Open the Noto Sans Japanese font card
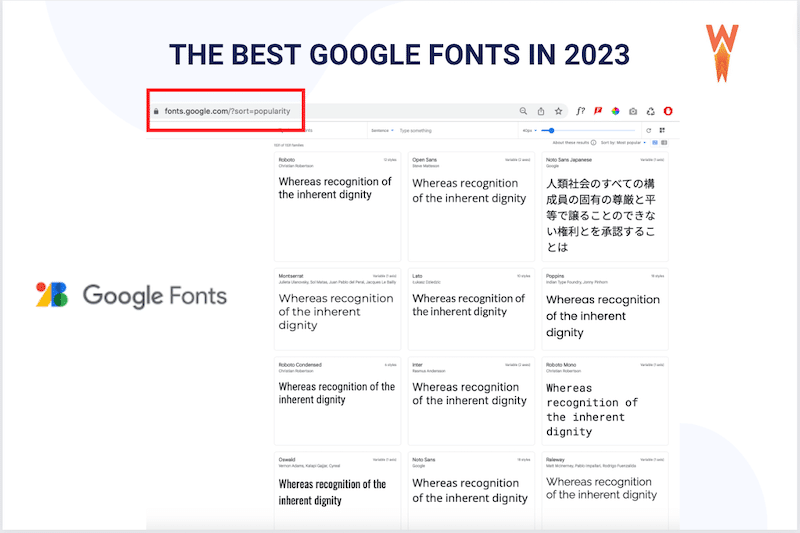Image resolution: width=800 pixels, height=533 pixels. click(x=605, y=207)
